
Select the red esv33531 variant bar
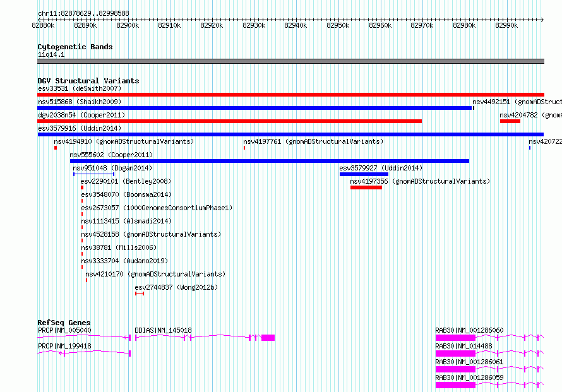pos(290,95)
